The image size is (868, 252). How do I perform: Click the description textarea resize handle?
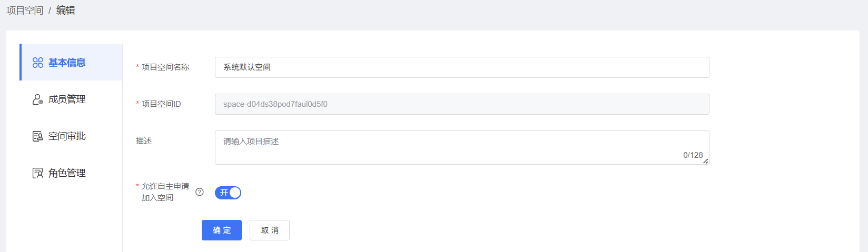click(705, 161)
